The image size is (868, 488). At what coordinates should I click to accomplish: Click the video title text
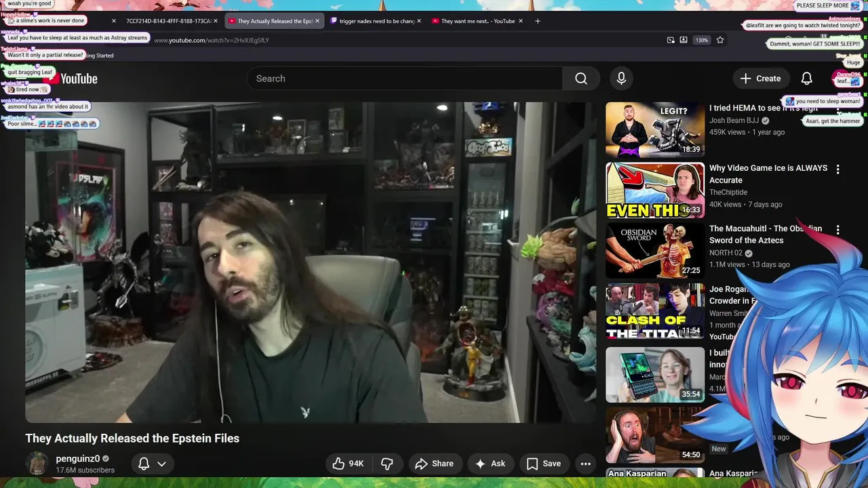coord(132,439)
